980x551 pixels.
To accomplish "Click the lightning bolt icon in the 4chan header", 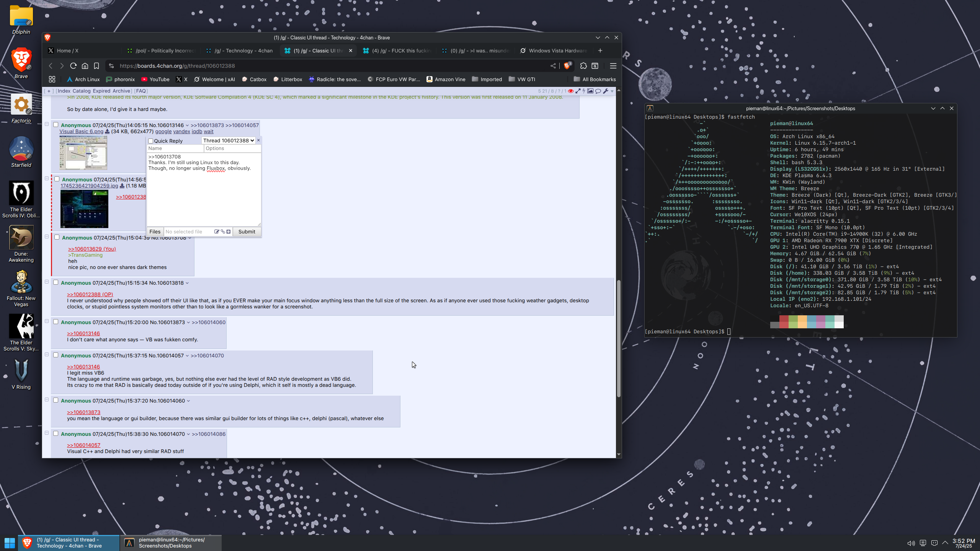I will coord(584,91).
